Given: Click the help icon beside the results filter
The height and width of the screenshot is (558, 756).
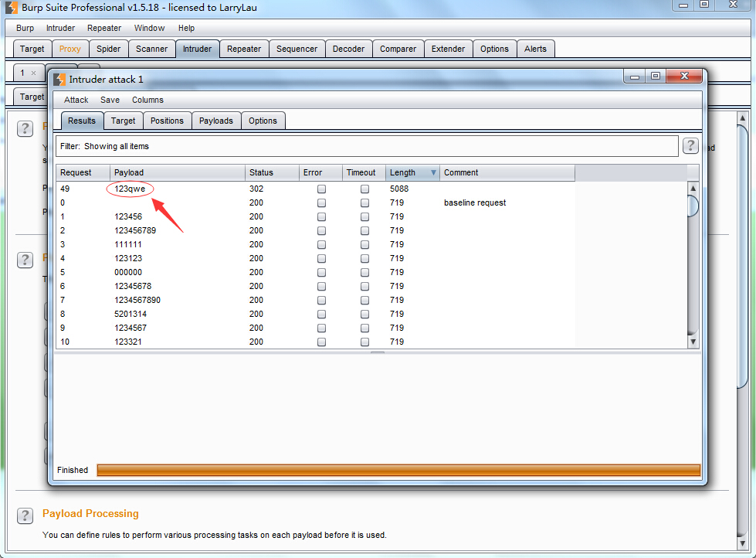Looking at the screenshot, I should pos(690,145).
